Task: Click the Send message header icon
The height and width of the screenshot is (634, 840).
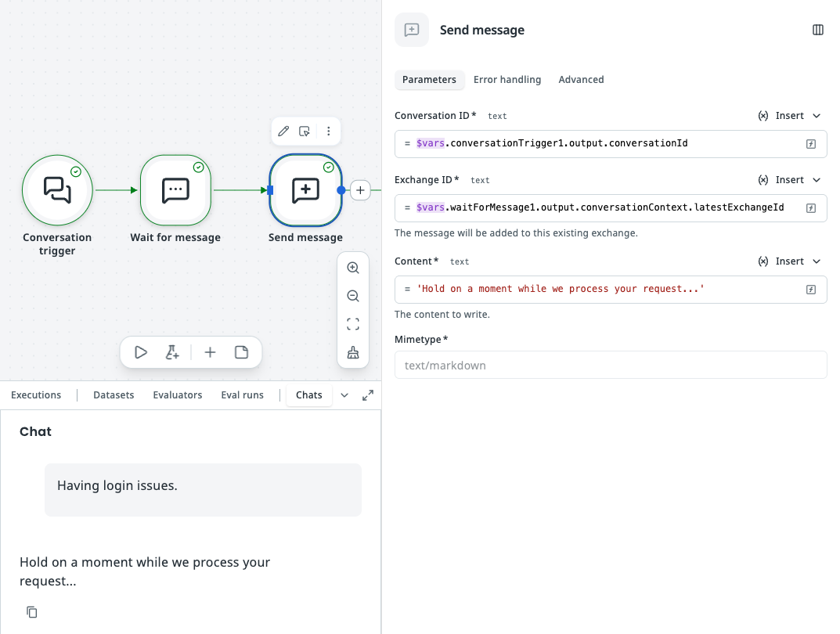Action: 412,30
